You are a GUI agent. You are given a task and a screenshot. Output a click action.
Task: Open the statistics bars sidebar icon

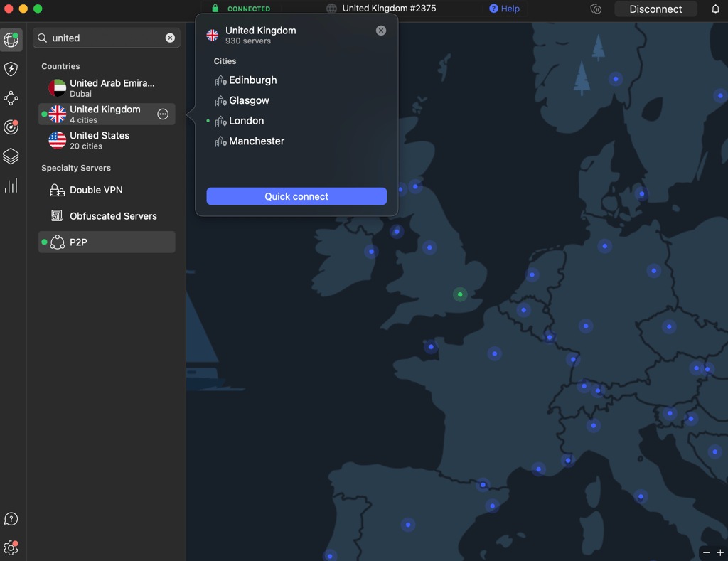[x=11, y=186]
